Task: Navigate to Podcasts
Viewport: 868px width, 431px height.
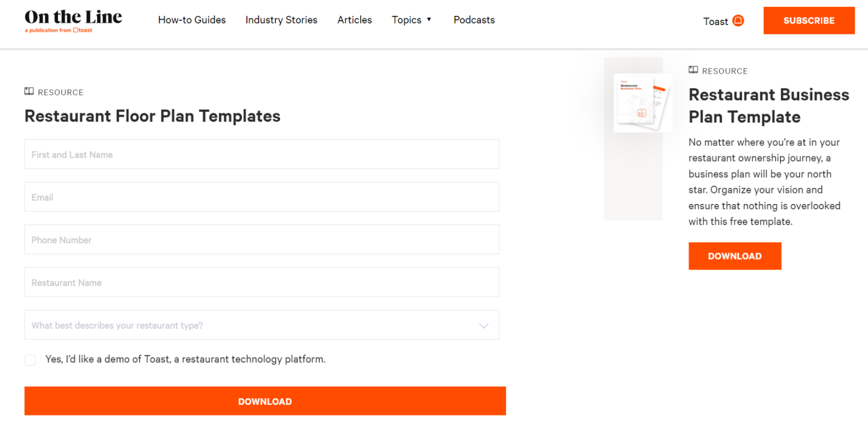Action: point(474,20)
